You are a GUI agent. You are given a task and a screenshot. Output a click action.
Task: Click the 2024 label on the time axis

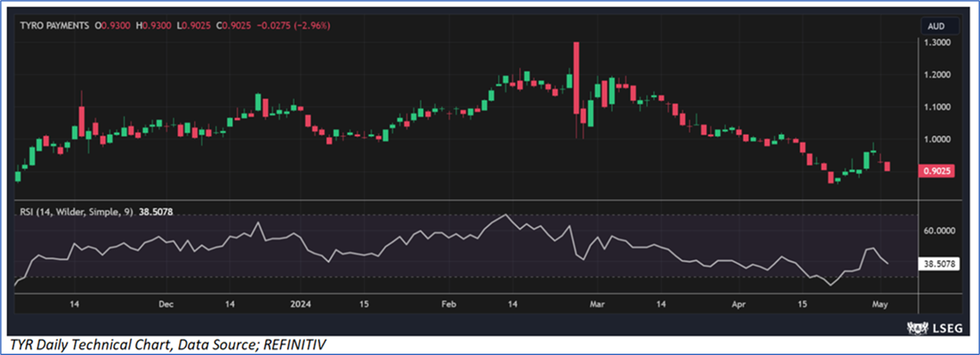tap(301, 305)
